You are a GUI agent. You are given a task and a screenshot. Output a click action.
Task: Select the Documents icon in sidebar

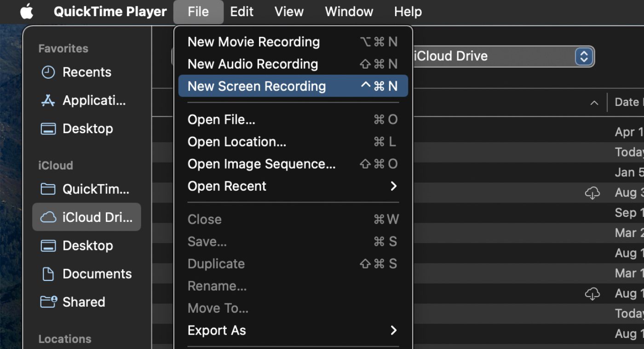48,274
